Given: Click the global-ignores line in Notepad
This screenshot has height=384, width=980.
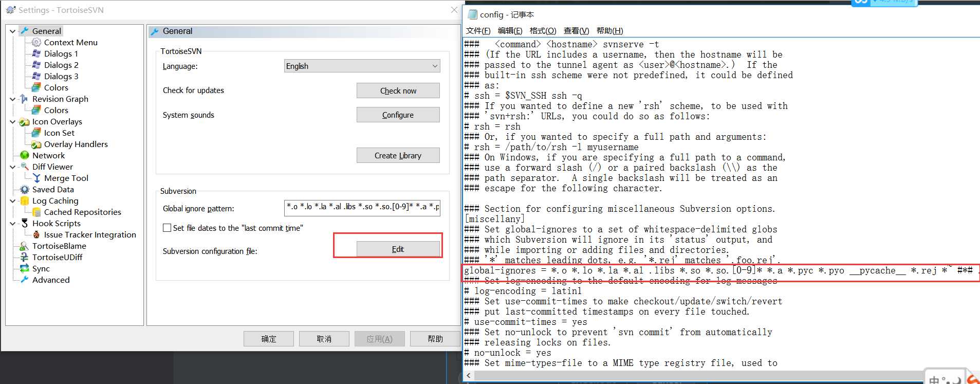Looking at the screenshot, I should coord(722,270).
